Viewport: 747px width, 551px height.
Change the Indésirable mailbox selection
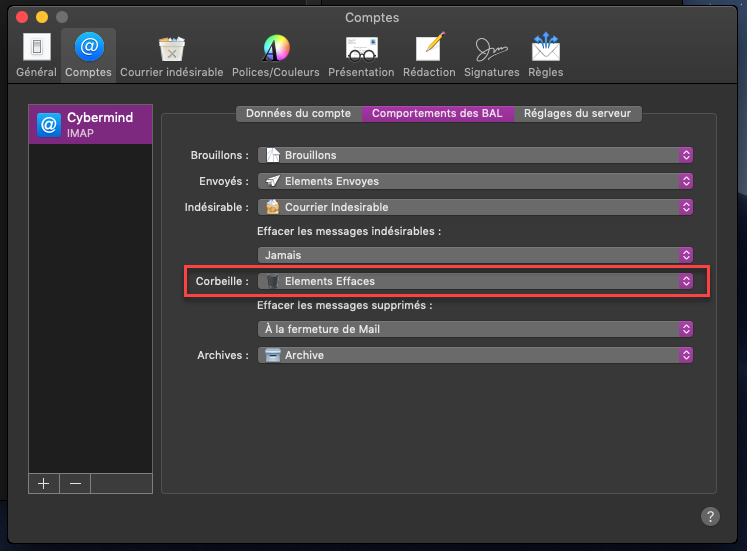click(475, 207)
